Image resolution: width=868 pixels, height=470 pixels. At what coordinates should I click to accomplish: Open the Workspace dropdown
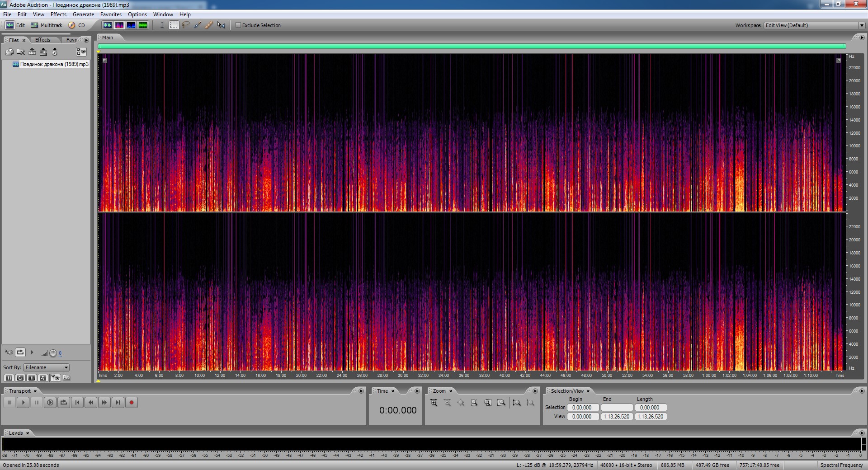(861, 25)
